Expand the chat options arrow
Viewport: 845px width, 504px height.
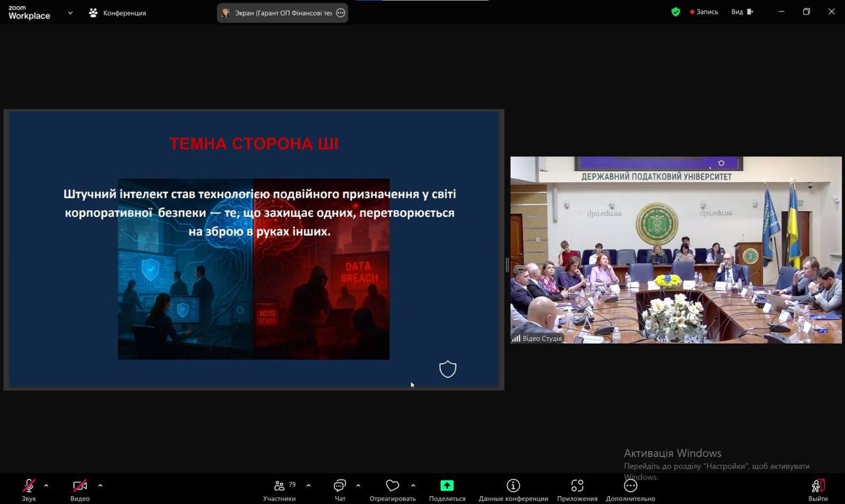click(x=358, y=486)
